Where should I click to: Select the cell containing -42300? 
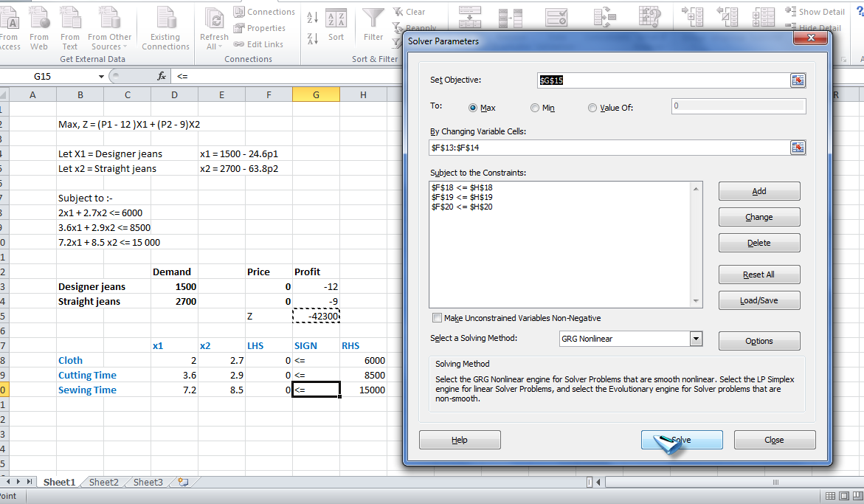(316, 316)
